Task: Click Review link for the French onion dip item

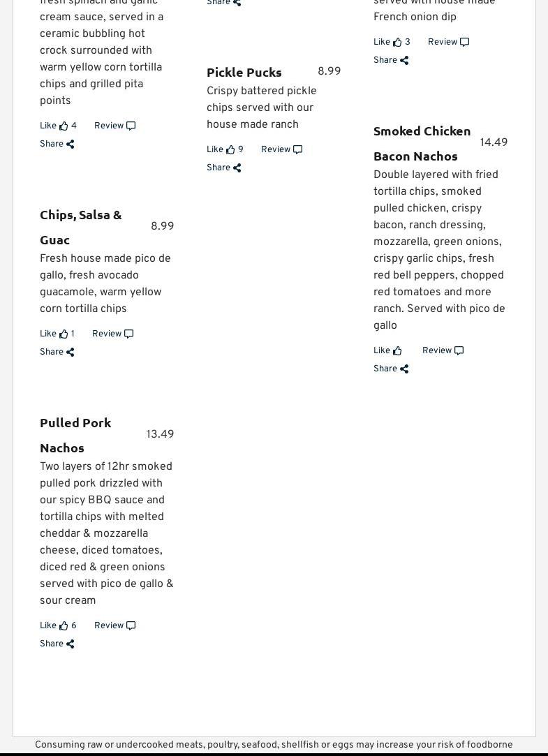Action: point(443,43)
